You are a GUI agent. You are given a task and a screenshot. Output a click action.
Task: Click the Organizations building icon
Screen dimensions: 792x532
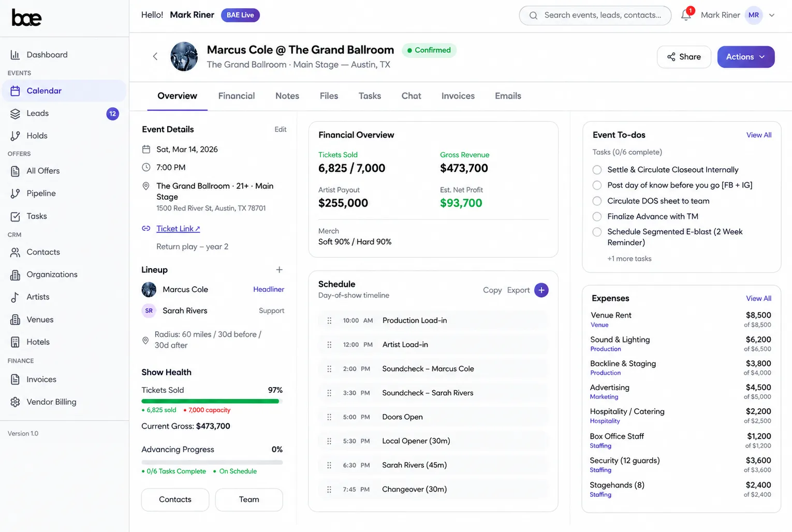[15, 275]
